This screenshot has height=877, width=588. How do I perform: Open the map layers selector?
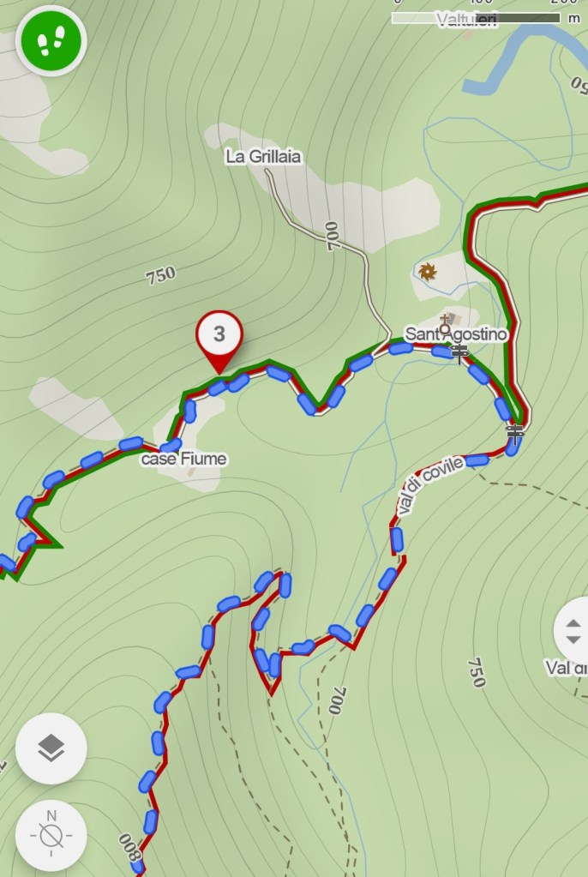51,748
